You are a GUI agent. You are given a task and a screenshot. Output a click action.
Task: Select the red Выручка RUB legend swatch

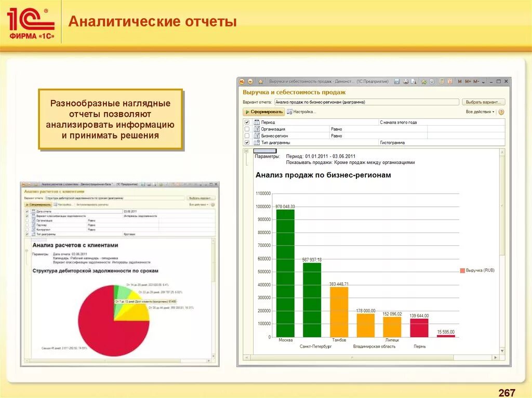click(462, 269)
